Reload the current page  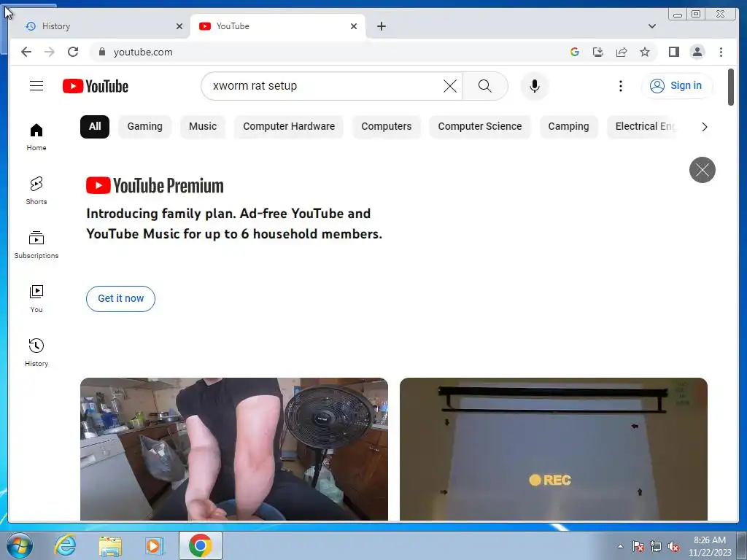(x=73, y=52)
